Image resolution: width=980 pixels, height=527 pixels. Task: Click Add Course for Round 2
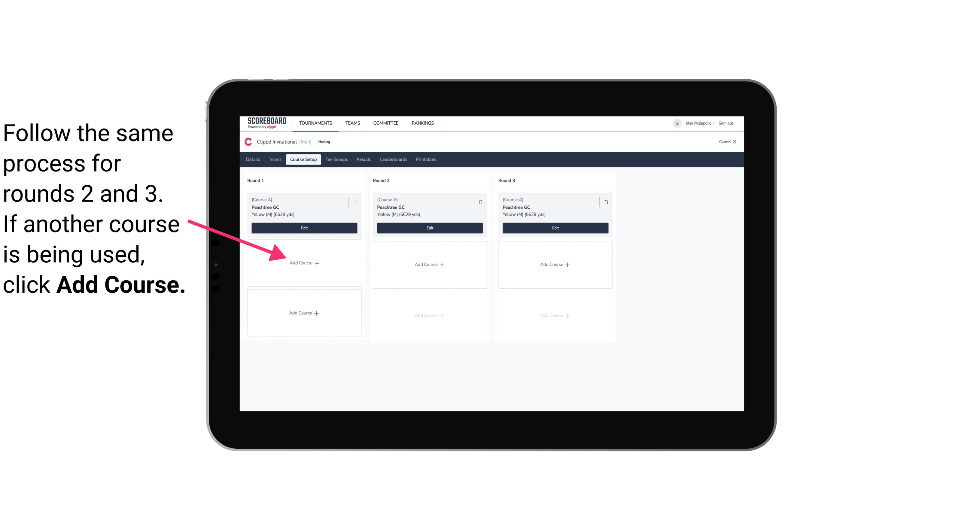[429, 264]
